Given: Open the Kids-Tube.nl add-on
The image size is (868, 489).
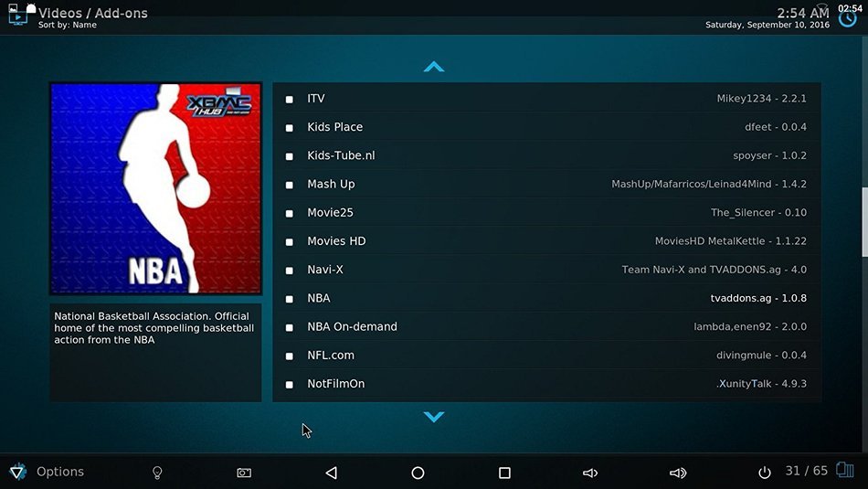Looking at the screenshot, I should 547,155.
